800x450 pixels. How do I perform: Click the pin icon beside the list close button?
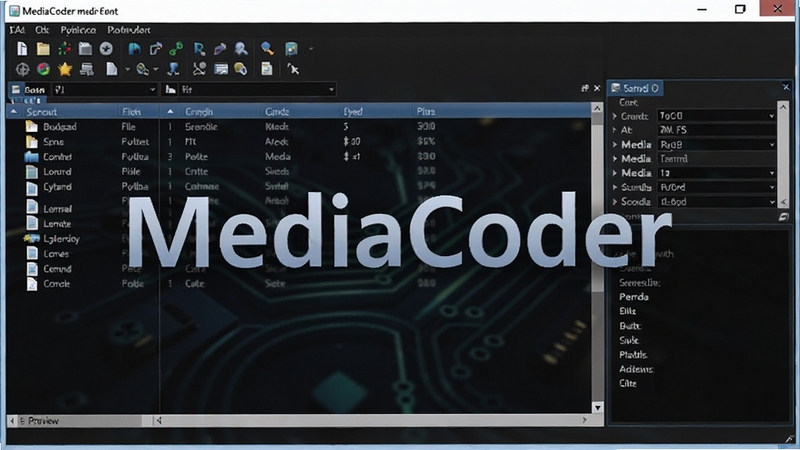[x=585, y=88]
